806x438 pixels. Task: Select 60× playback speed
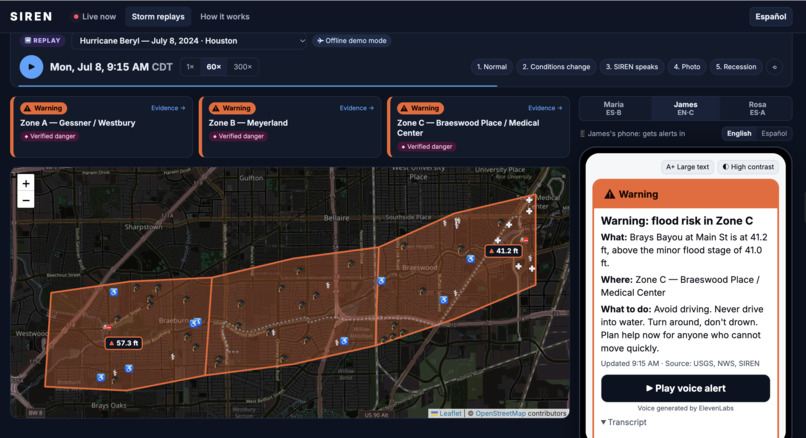[x=214, y=67]
